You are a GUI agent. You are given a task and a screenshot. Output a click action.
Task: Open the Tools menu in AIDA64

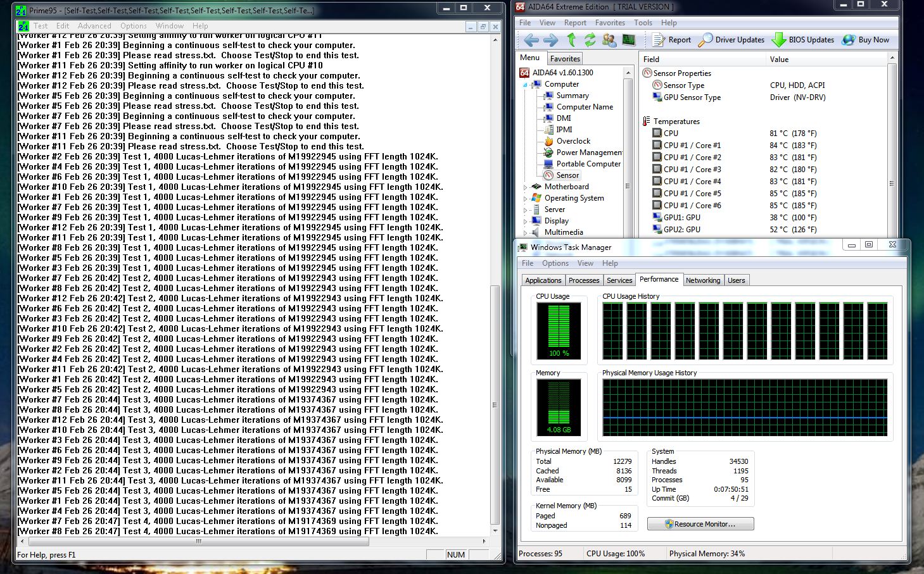(643, 23)
